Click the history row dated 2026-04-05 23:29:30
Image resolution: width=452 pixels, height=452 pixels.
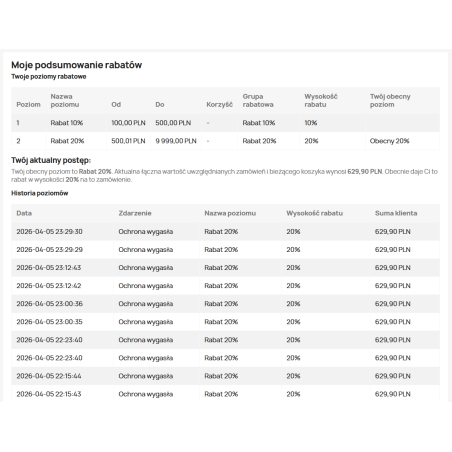[x=225, y=231]
